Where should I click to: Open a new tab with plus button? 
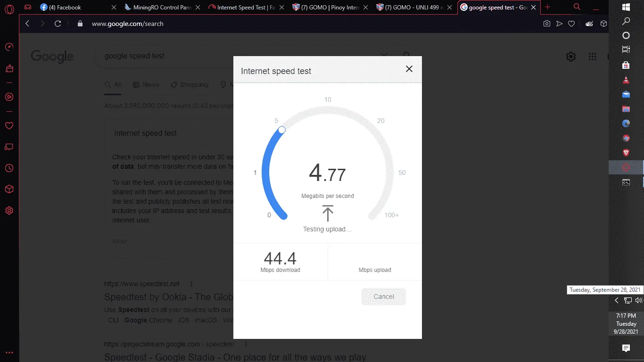(x=547, y=7)
